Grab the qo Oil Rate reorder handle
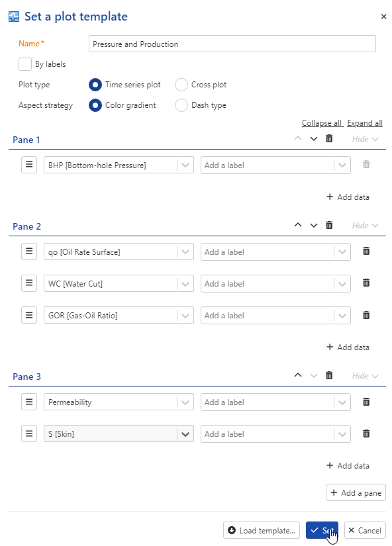392x546 pixels. pos(29,251)
